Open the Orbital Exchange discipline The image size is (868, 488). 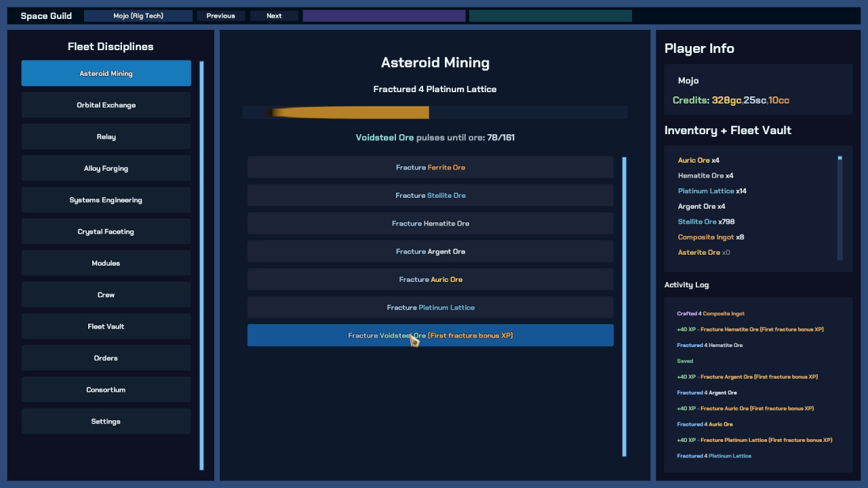pos(106,105)
